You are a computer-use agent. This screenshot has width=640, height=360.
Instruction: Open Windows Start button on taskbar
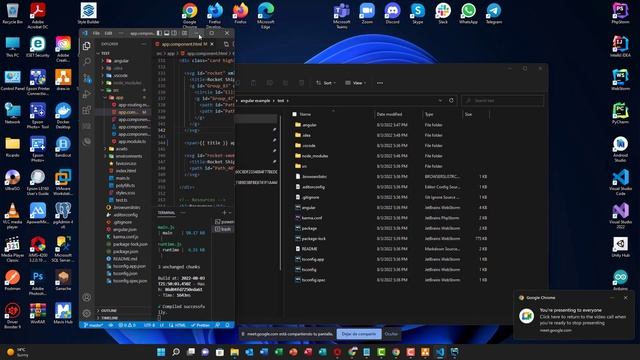pos(161,352)
